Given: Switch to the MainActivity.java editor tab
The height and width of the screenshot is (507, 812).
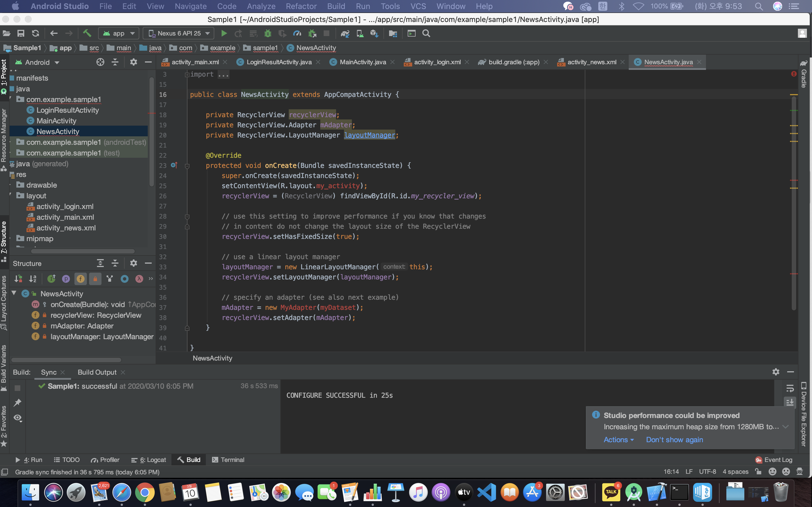Looking at the screenshot, I should click(362, 62).
